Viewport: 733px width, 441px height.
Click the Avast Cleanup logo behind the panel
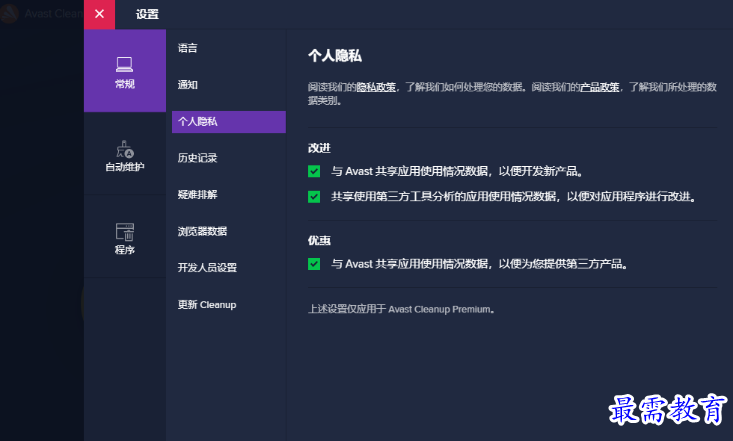(x=9, y=14)
